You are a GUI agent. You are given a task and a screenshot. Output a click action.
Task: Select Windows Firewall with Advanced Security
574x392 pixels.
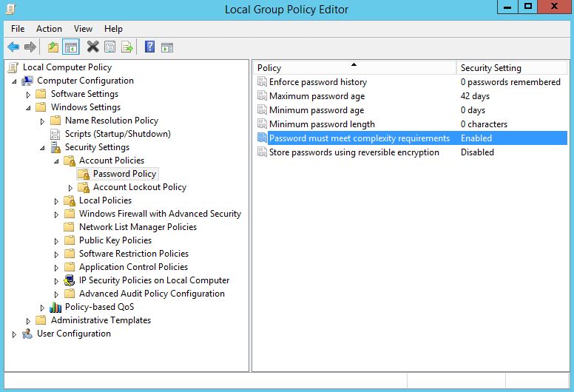pyautogui.click(x=160, y=214)
